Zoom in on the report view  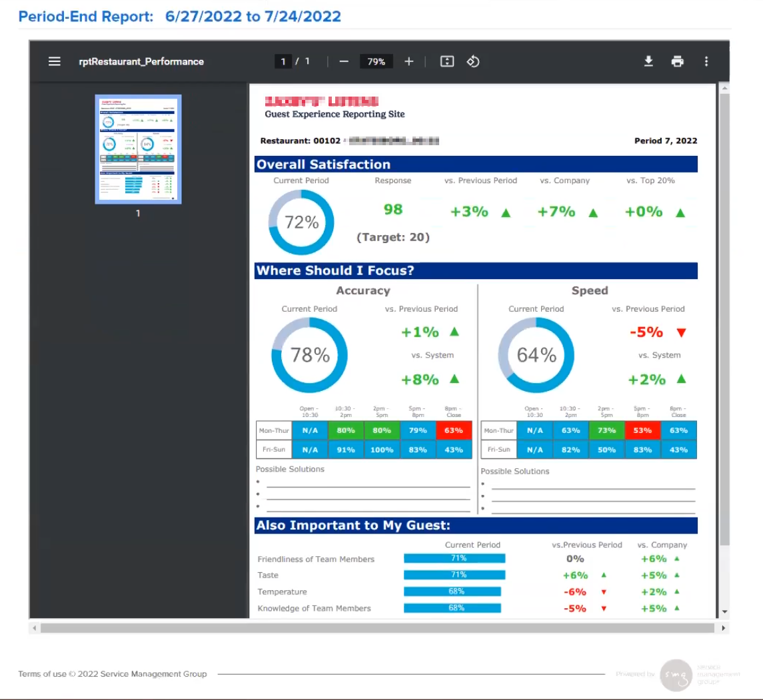click(x=408, y=61)
